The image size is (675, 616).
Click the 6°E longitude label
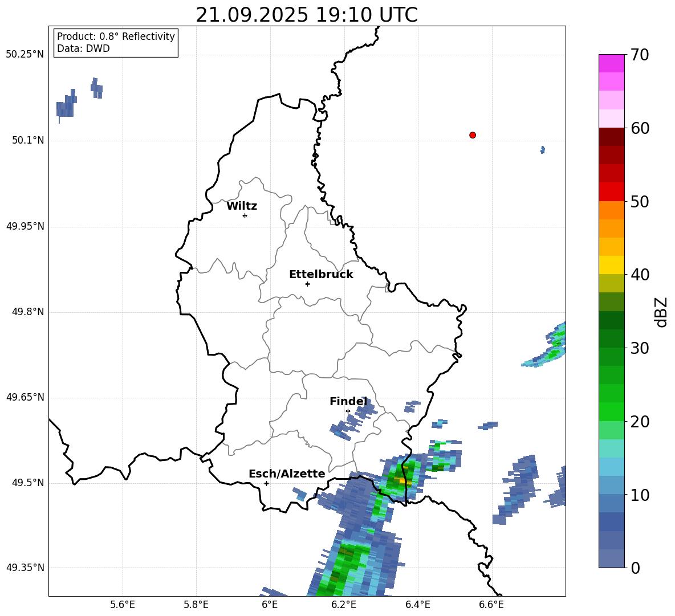point(270,605)
